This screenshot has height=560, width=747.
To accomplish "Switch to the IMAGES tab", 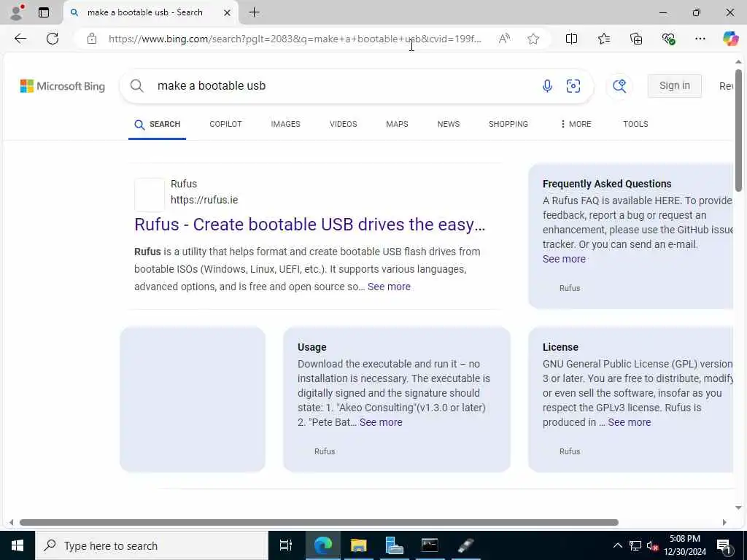I will click(x=285, y=124).
